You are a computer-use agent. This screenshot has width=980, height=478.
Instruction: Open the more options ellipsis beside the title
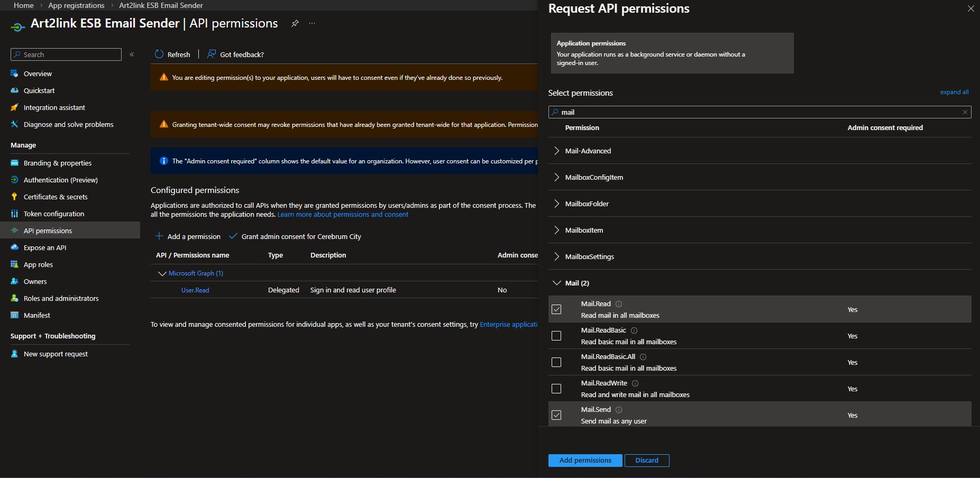pos(312,23)
